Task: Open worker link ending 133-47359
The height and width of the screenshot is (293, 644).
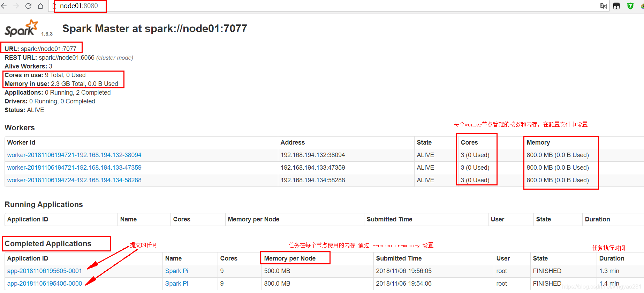Action: [74, 168]
